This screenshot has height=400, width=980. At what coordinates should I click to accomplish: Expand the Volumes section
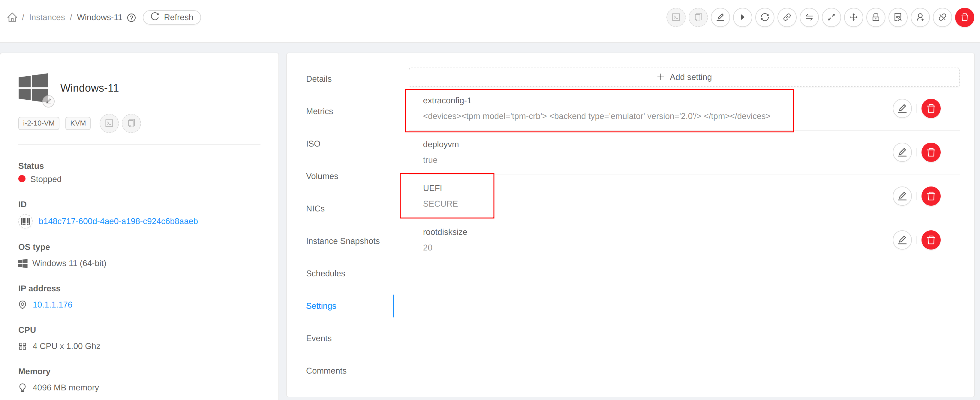click(322, 176)
